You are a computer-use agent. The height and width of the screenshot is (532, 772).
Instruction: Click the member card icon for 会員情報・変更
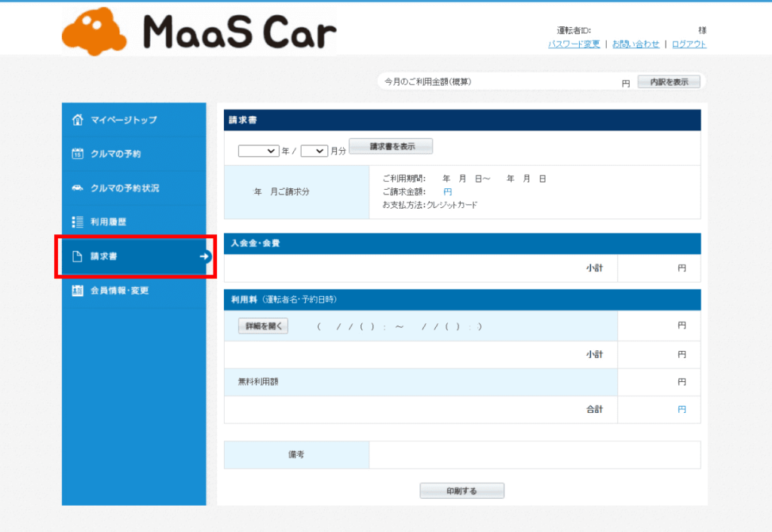(x=77, y=290)
